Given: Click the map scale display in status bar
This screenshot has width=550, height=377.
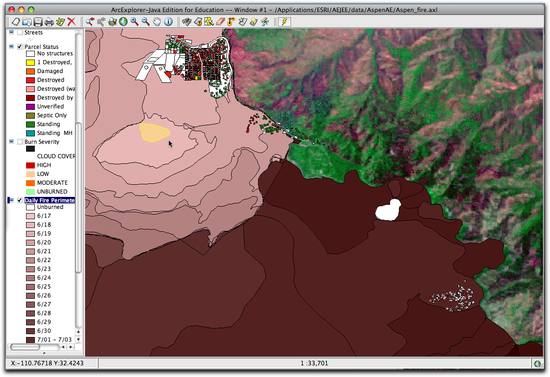Looking at the screenshot, I should (x=314, y=363).
